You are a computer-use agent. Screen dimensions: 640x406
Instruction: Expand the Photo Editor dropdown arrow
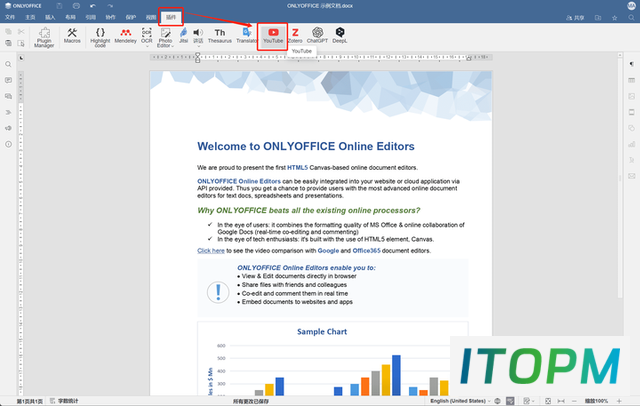(x=172, y=46)
